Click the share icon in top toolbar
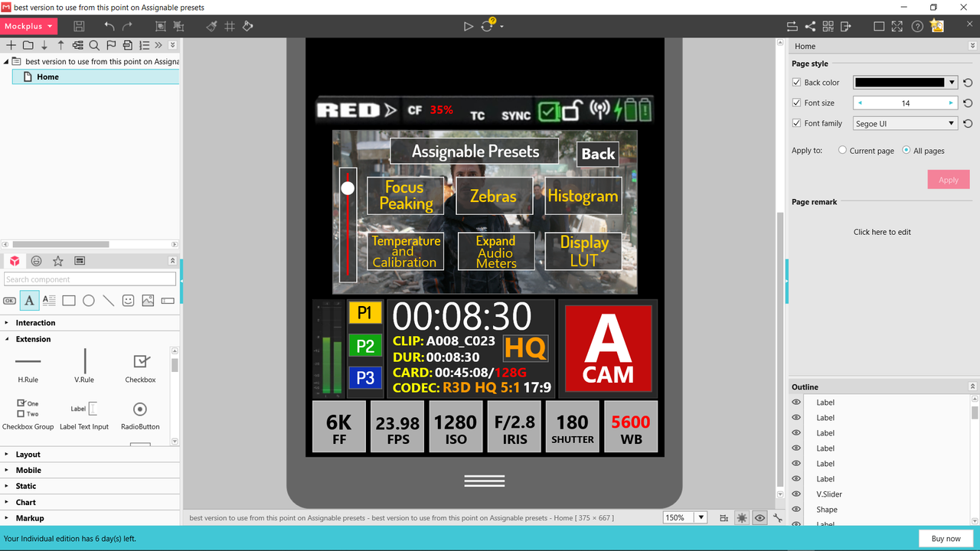 coord(810,26)
